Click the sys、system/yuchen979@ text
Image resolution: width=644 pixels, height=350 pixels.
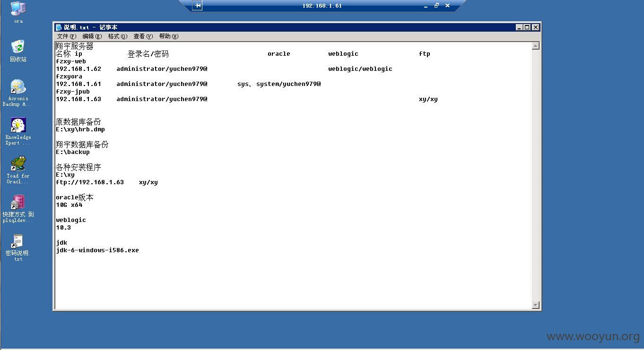pos(279,84)
